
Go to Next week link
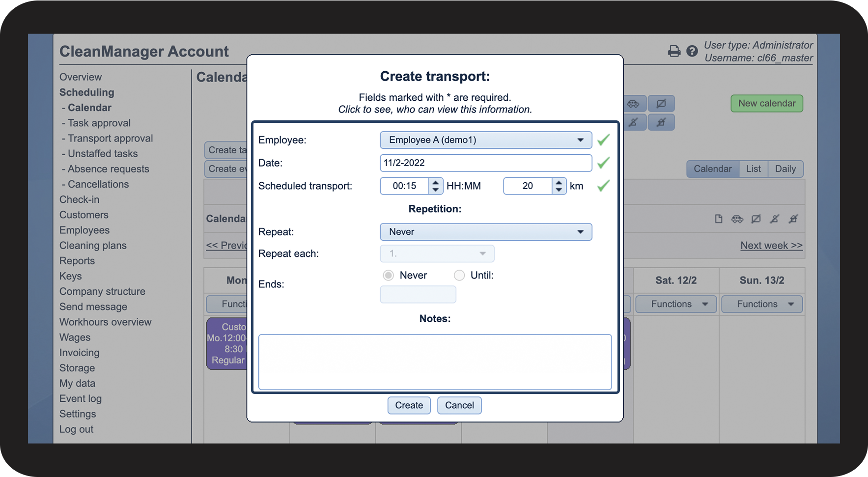(x=771, y=246)
